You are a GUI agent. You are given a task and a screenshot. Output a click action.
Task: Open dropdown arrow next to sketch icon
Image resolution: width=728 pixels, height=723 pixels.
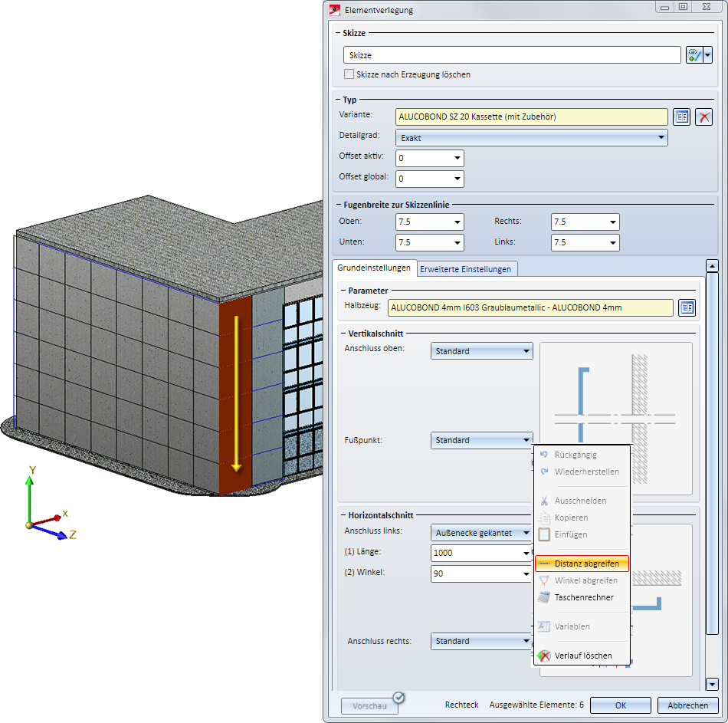coord(707,55)
